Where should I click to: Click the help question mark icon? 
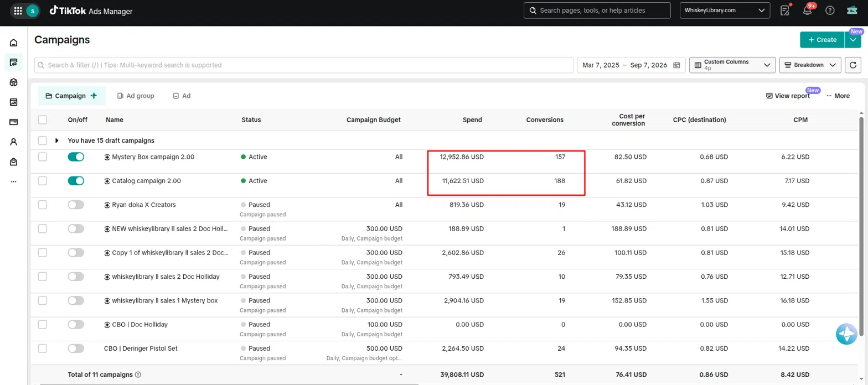[x=830, y=11]
